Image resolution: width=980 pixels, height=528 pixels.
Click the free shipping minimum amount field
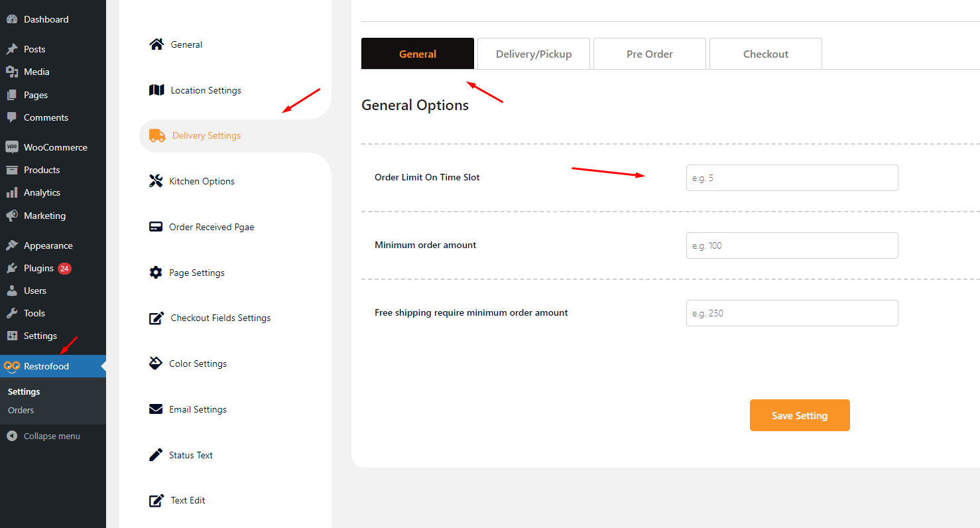(x=792, y=313)
